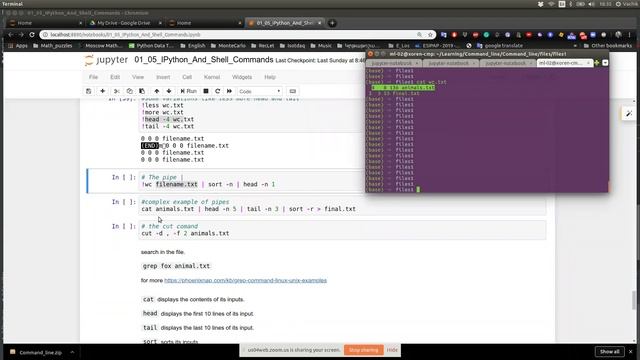Click the magic wand extension icon beside the page
The height and width of the screenshot is (360, 640).
pos(629,113)
